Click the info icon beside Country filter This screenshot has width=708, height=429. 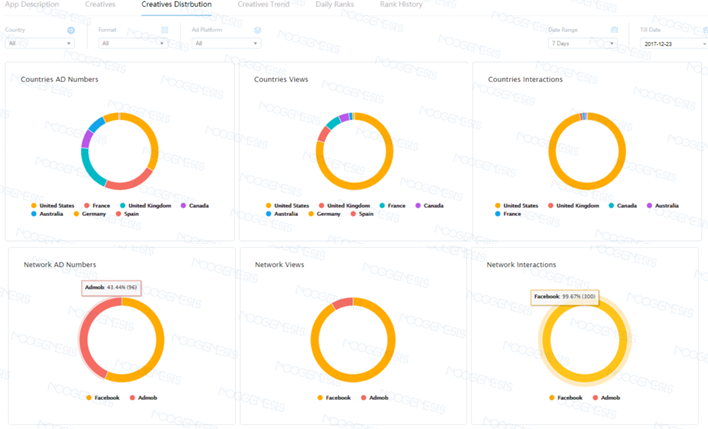(x=71, y=30)
